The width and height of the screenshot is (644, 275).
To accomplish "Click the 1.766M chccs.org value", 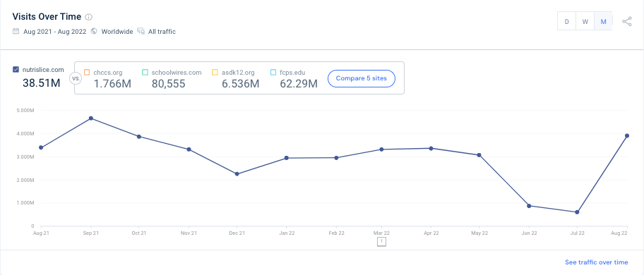I will coord(112,84).
